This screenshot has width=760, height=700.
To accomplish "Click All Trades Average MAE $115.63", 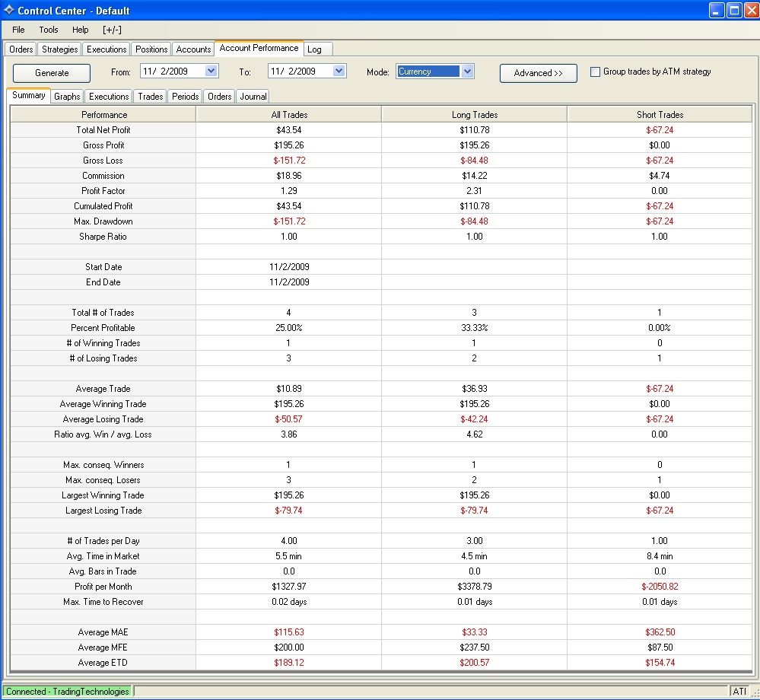I will (x=289, y=632).
